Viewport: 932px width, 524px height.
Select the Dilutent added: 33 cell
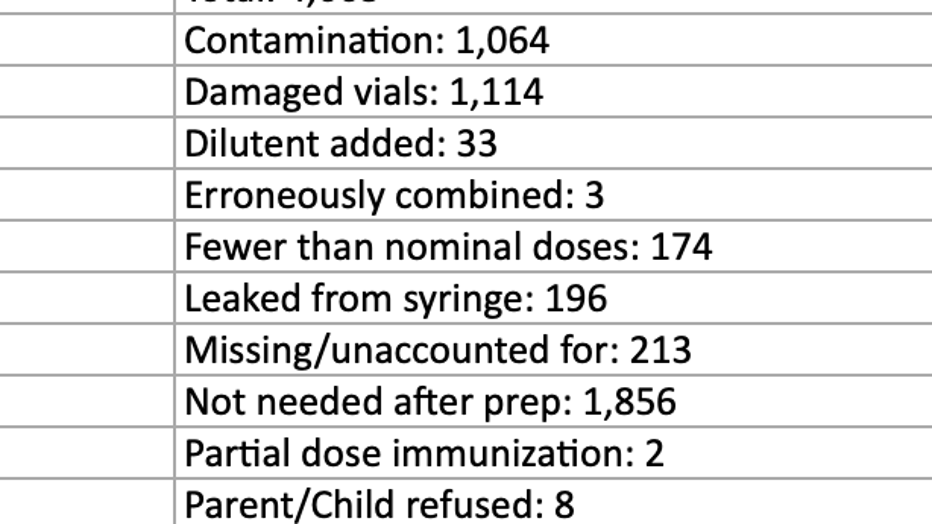(x=553, y=143)
